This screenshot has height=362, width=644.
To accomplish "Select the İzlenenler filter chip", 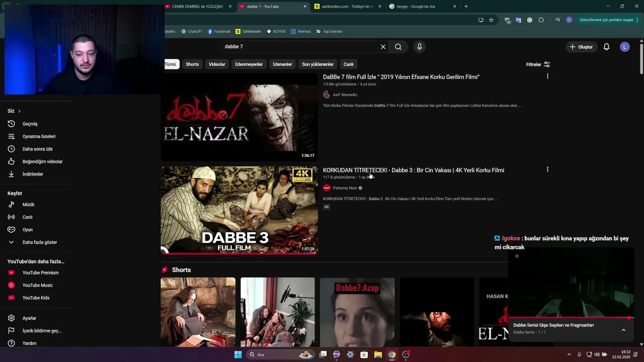I will coord(282,64).
